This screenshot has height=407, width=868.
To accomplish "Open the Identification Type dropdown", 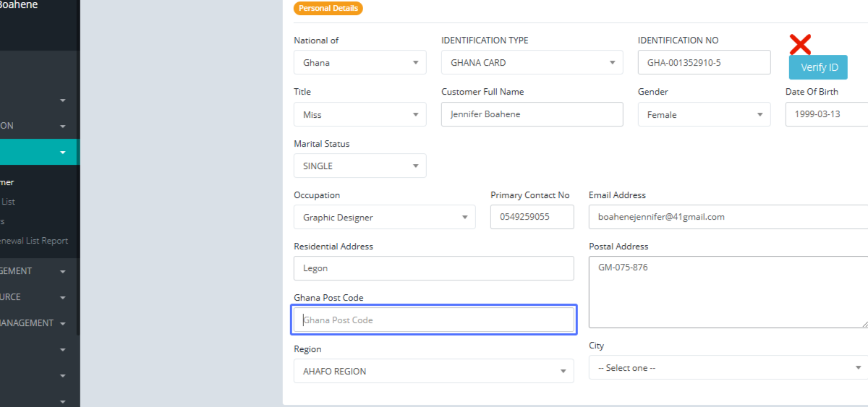I will pyautogui.click(x=532, y=63).
